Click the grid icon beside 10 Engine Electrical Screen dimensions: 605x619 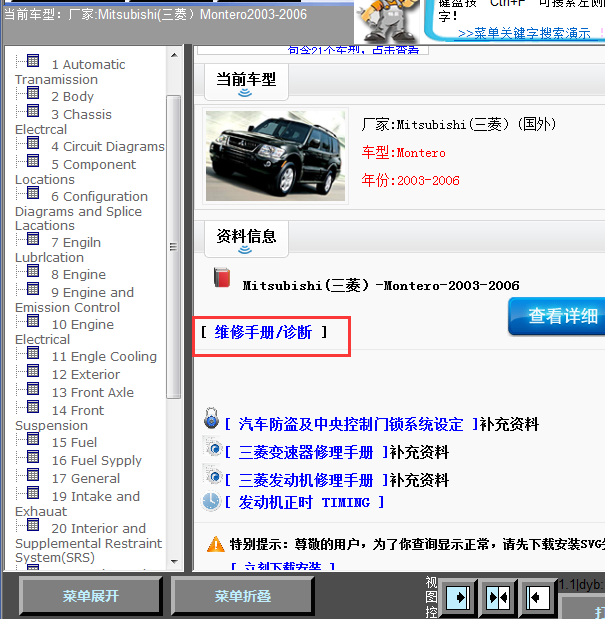point(33,321)
